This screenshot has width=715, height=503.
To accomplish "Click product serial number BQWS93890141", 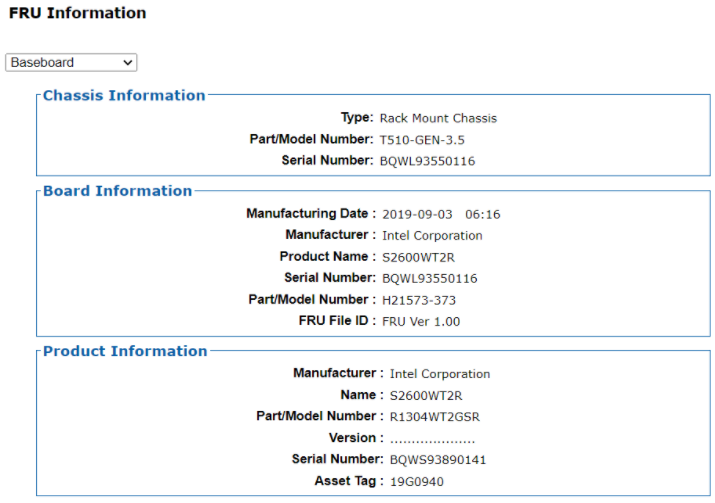I will [439, 460].
